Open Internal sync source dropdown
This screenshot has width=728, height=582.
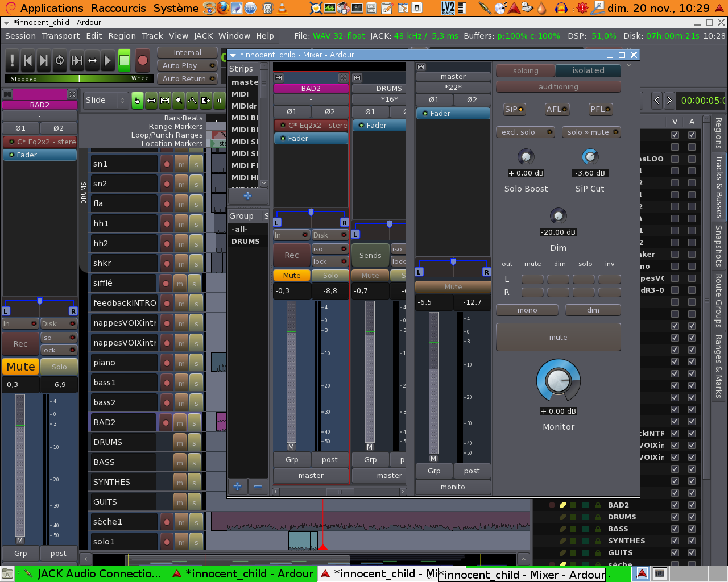[x=187, y=53]
